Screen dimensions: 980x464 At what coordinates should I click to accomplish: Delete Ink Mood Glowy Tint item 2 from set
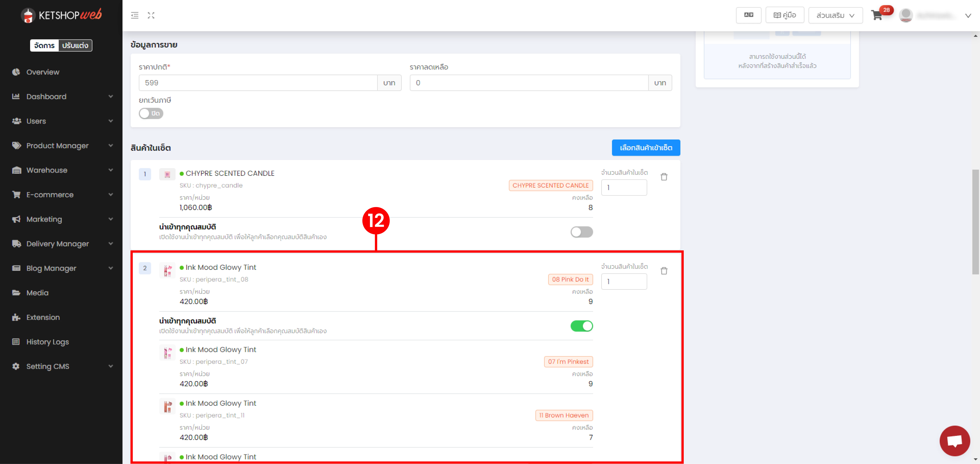pos(664,271)
